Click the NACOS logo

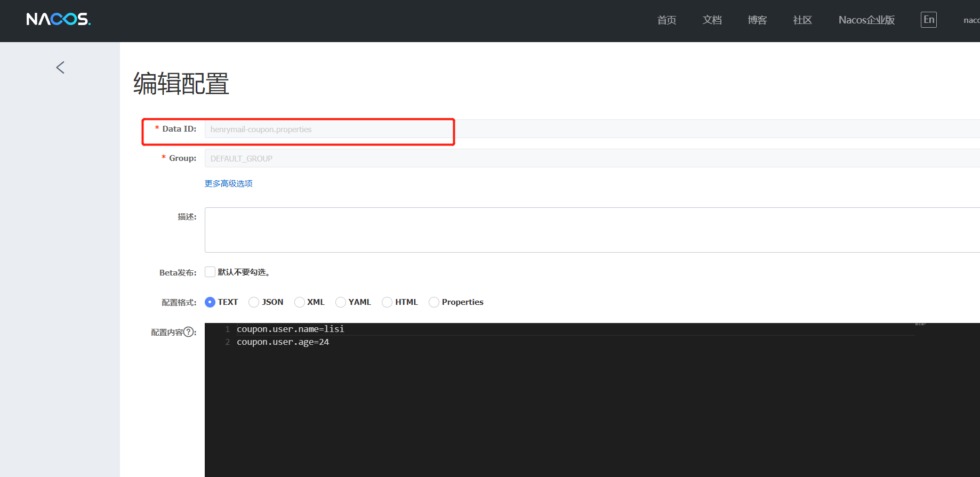tap(58, 20)
